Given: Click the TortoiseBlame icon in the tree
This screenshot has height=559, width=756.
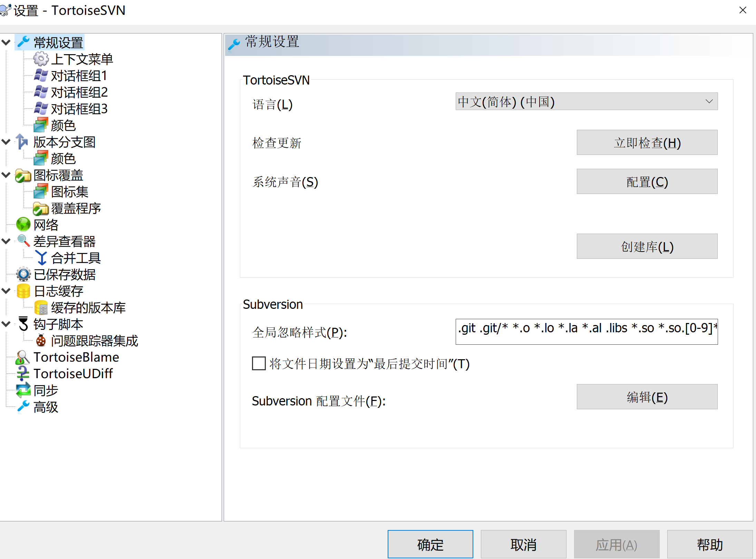Looking at the screenshot, I should 22,357.
